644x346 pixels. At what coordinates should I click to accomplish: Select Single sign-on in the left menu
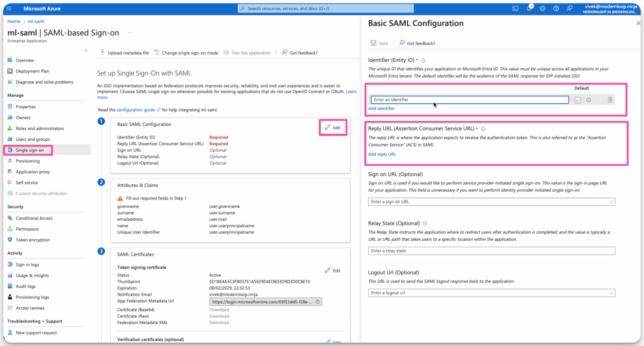(30, 150)
